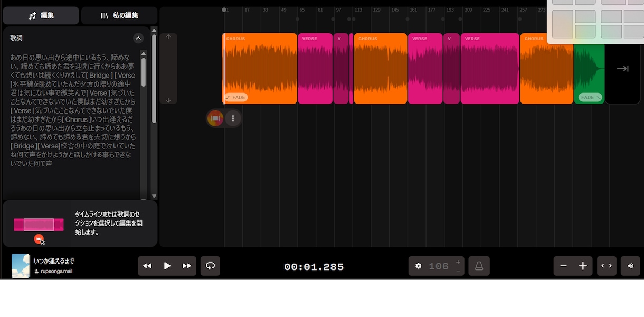Click the hint panel section illustration
Screen dimensions: 644x317
39,225
